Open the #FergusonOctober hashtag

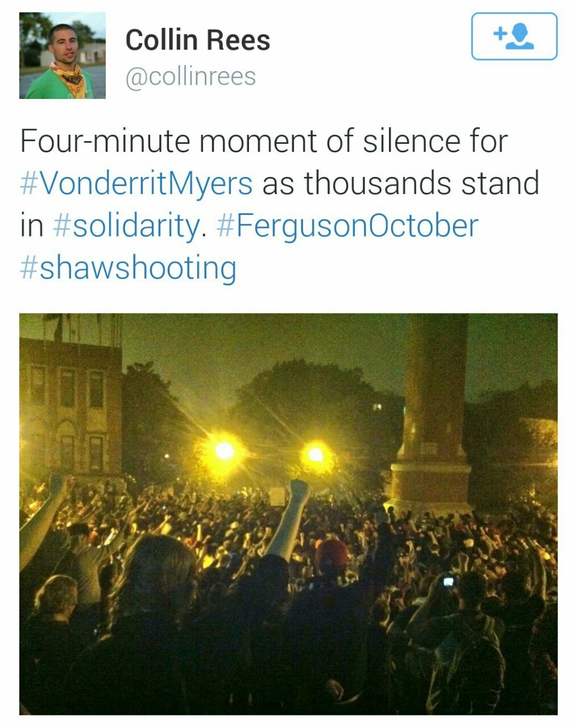pyautogui.click(x=347, y=226)
